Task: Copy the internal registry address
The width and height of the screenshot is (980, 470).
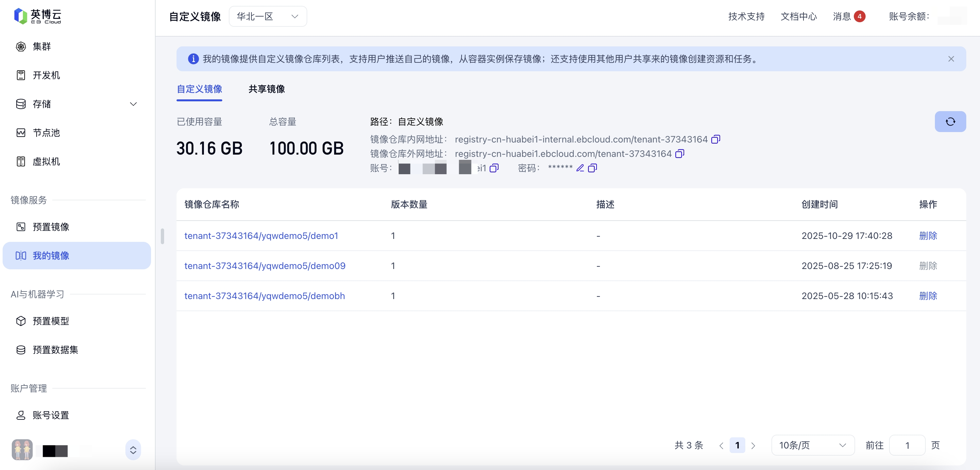Action: (715, 140)
